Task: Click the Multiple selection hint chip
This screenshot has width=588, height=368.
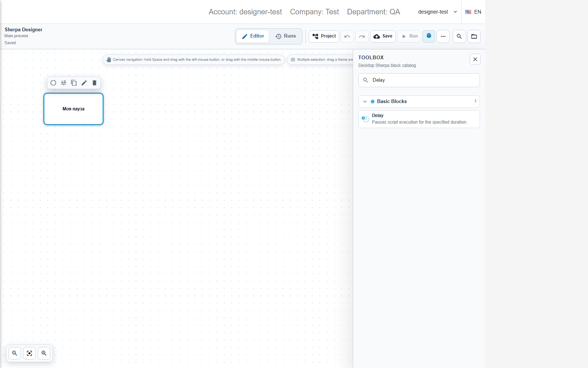Action: click(320, 60)
